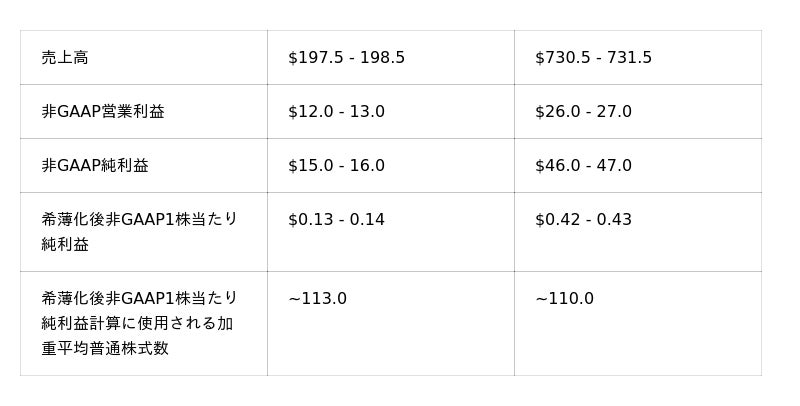Click the 198.5 upper bound figure
Viewport: 800px width, 406px height.
382,58
